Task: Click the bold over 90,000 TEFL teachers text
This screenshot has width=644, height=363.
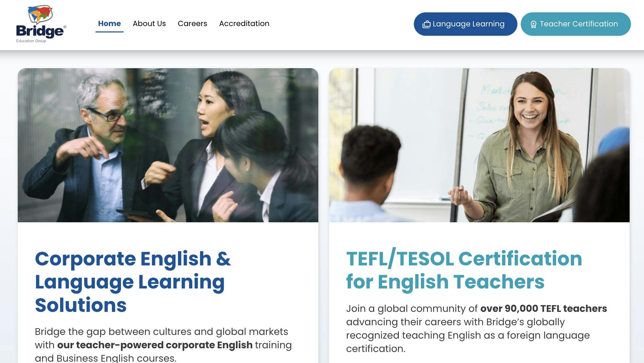Action: [543, 309]
